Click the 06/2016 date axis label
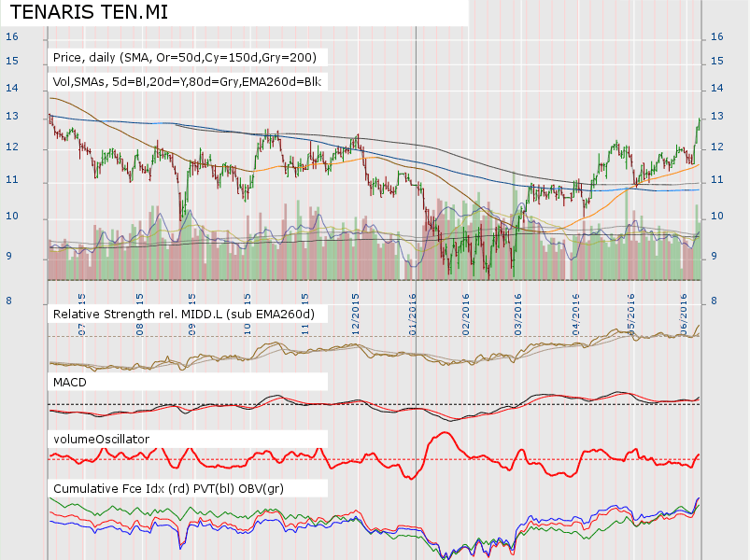The width and height of the screenshot is (750, 560). (x=684, y=315)
